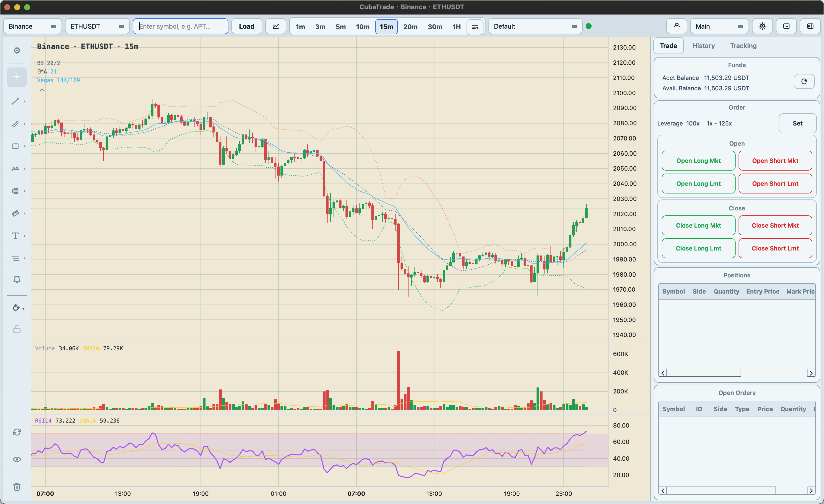Switch to the History tab

(x=703, y=46)
